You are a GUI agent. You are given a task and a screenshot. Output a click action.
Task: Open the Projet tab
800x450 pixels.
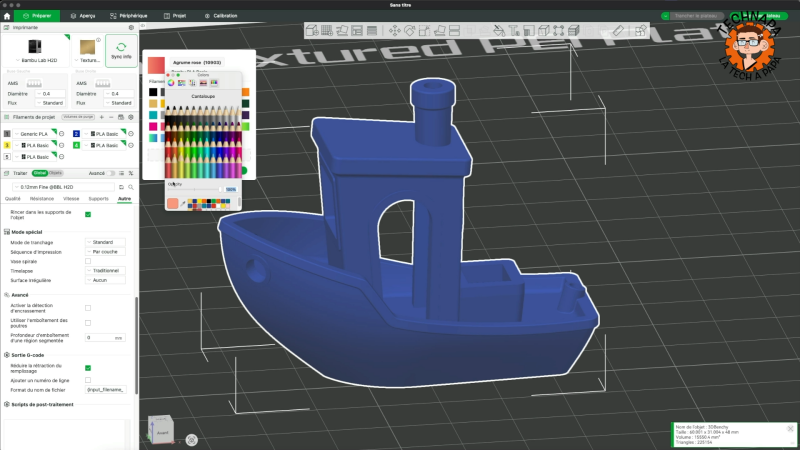[175, 16]
